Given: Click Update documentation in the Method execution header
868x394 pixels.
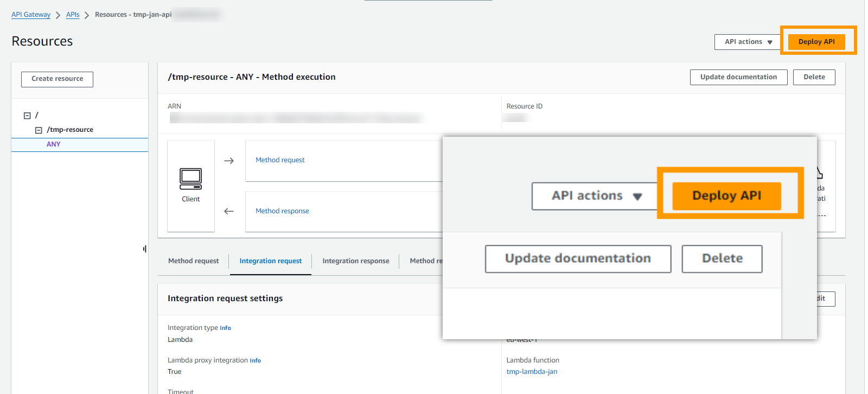Looking at the screenshot, I should click(738, 77).
